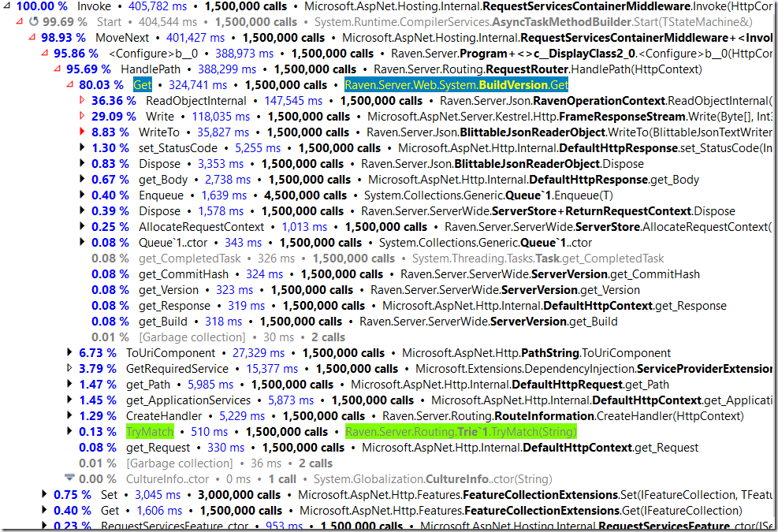Expand the 0.08 % Queue`1..ctor node
778x532 pixels.
point(82,242)
